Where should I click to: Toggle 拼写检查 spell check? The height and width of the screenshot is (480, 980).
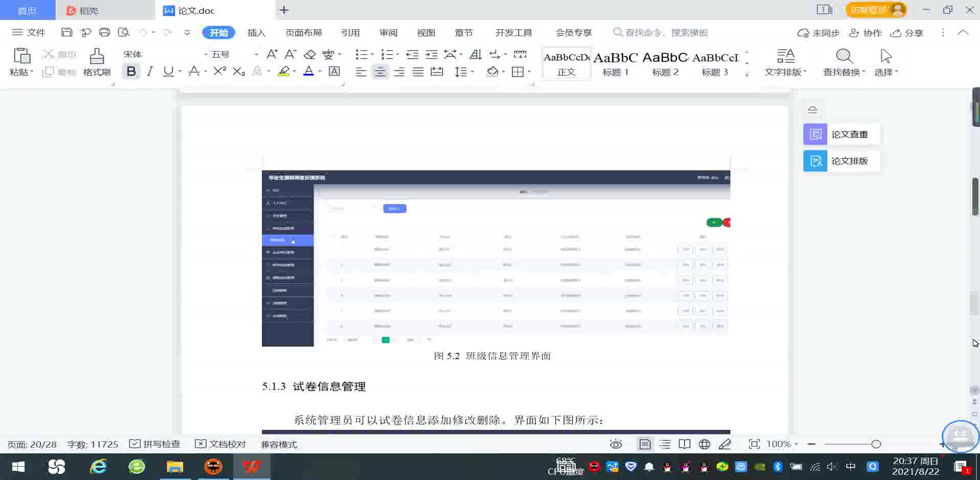[155, 444]
